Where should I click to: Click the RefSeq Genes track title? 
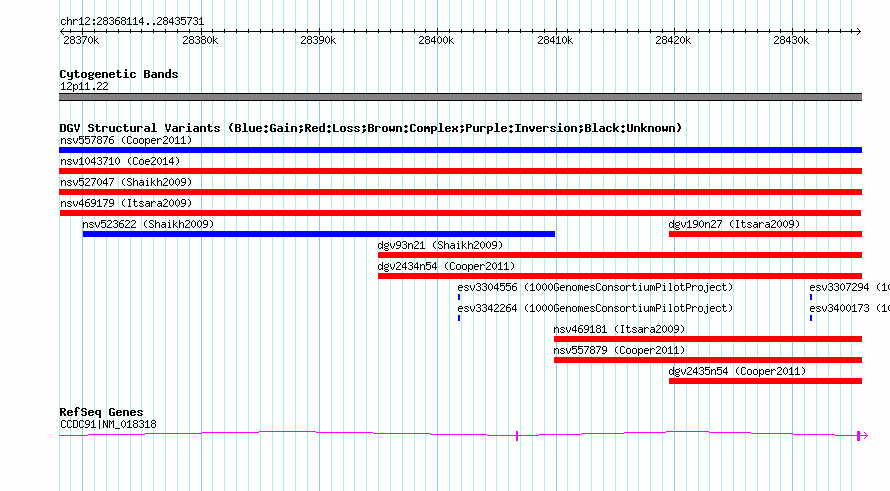pos(101,412)
